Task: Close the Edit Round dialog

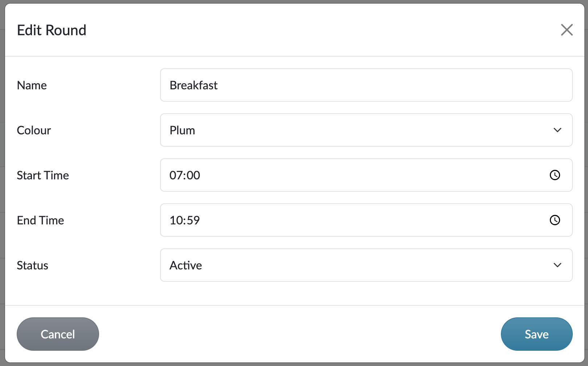Action: (567, 30)
